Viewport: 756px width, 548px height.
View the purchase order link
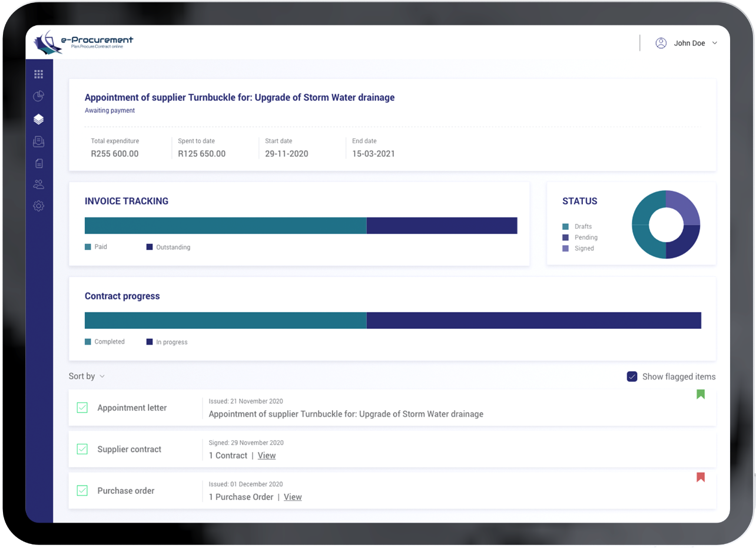[293, 497]
